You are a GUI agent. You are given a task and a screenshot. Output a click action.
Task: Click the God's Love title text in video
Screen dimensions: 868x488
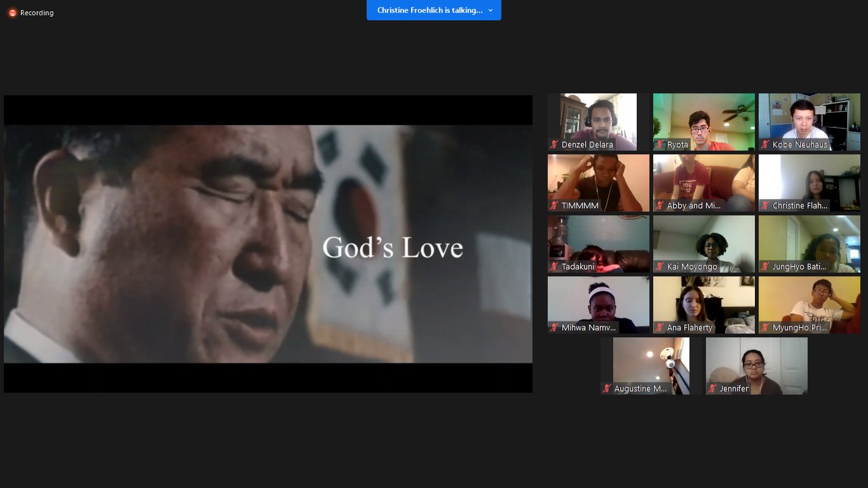[393, 247]
